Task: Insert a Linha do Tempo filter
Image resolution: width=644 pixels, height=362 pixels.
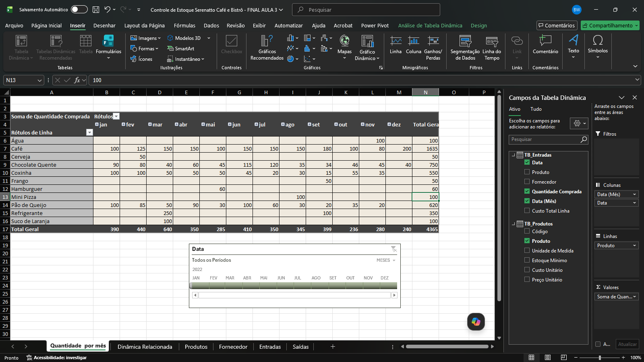Action: pyautogui.click(x=492, y=48)
